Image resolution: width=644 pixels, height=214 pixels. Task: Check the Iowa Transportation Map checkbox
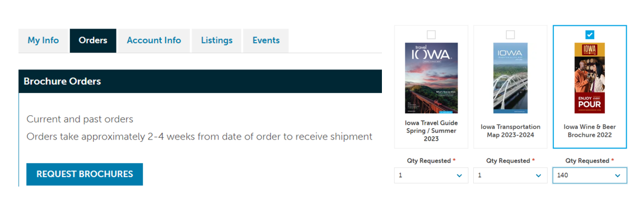coord(510,35)
